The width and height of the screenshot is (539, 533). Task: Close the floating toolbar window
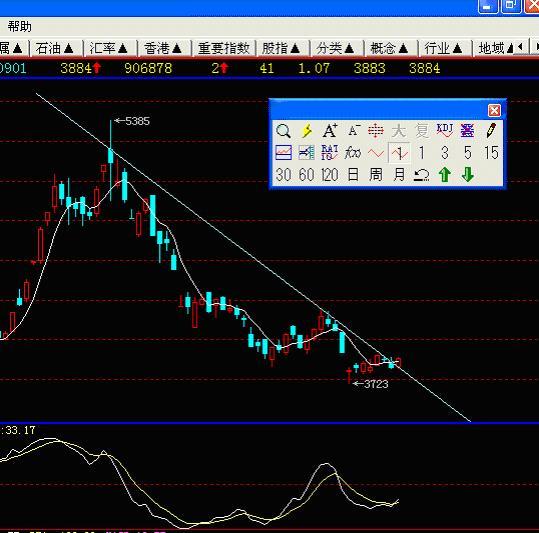click(x=494, y=111)
